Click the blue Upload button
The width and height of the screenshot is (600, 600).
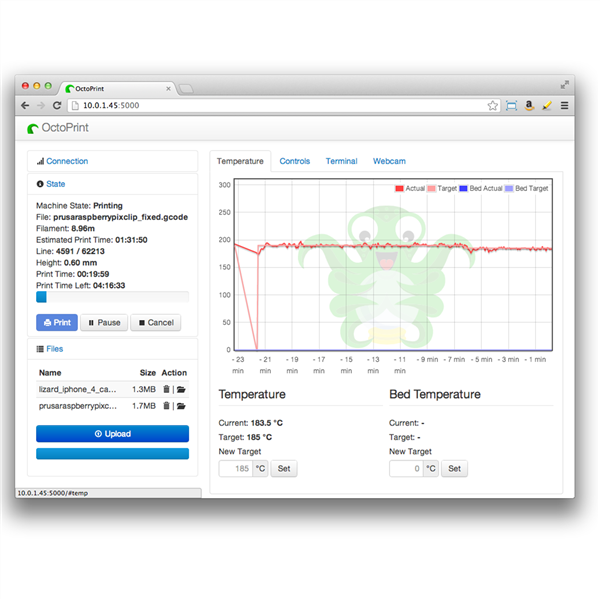coord(112,434)
